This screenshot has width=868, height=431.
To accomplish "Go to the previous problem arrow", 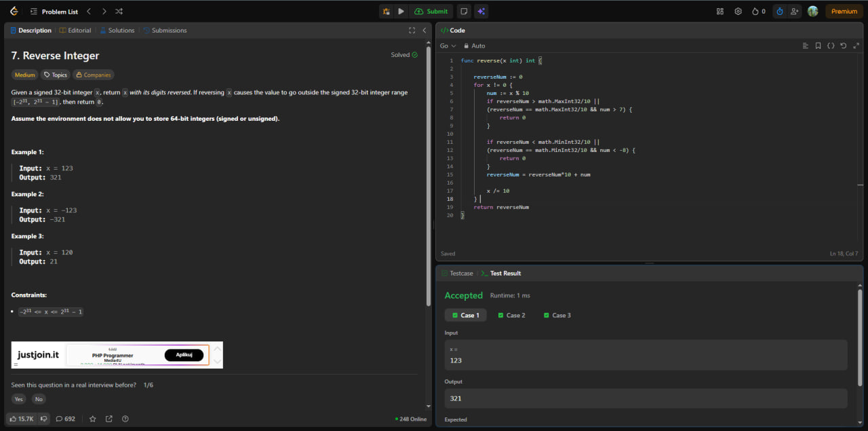I will point(87,12).
